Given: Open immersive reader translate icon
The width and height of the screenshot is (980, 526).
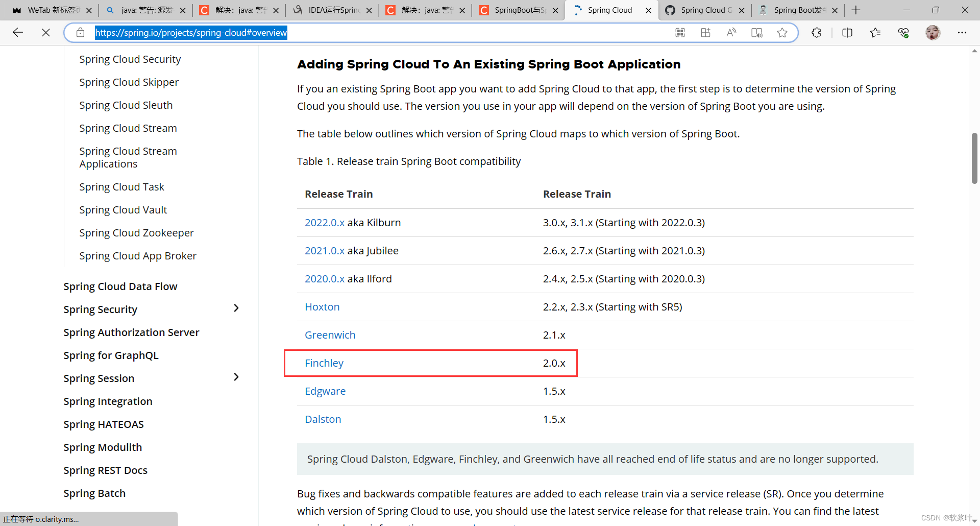Looking at the screenshot, I should point(756,33).
